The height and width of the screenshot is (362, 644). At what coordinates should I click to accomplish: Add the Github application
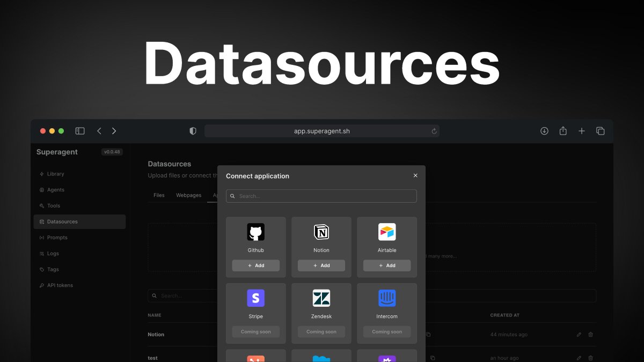pyautogui.click(x=256, y=265)
